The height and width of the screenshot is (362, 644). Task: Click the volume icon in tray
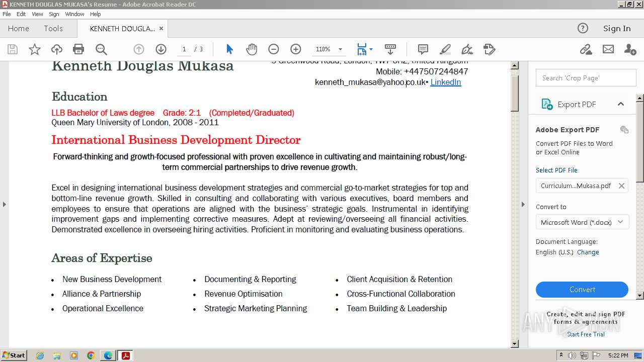click(x=572, y=355)
